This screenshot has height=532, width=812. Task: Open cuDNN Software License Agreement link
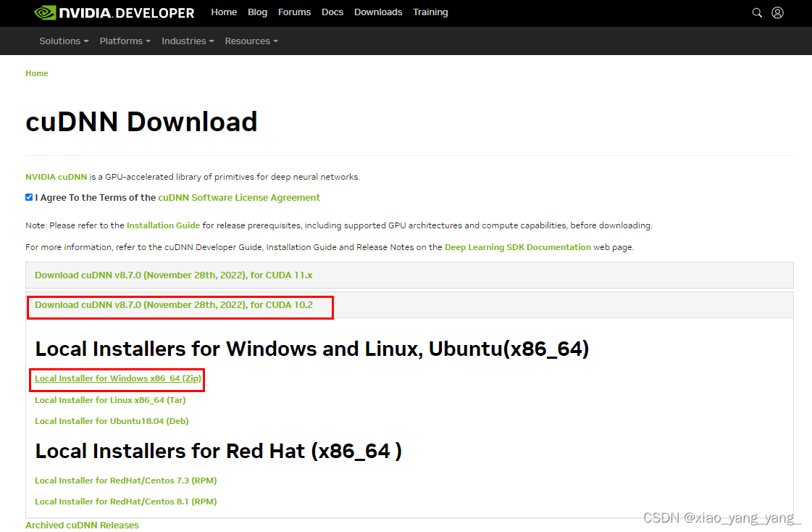239,197
